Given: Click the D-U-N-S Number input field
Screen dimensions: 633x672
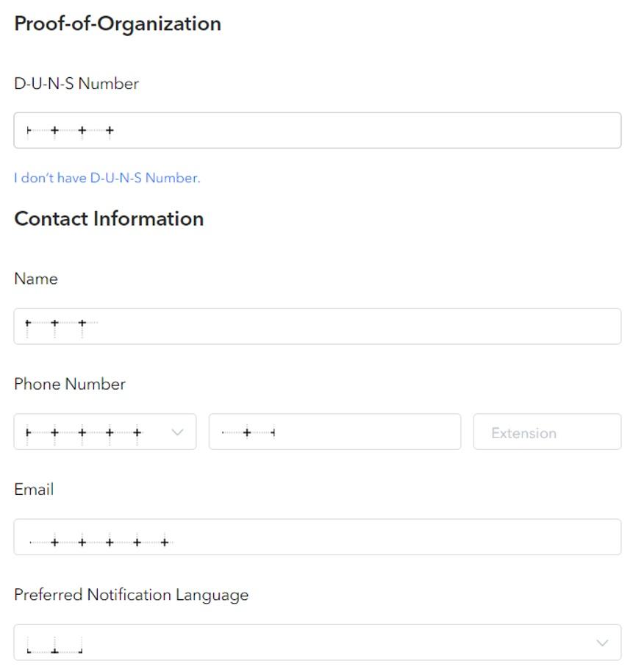Looking at the screenshot, I should click(x=317, y=130).
